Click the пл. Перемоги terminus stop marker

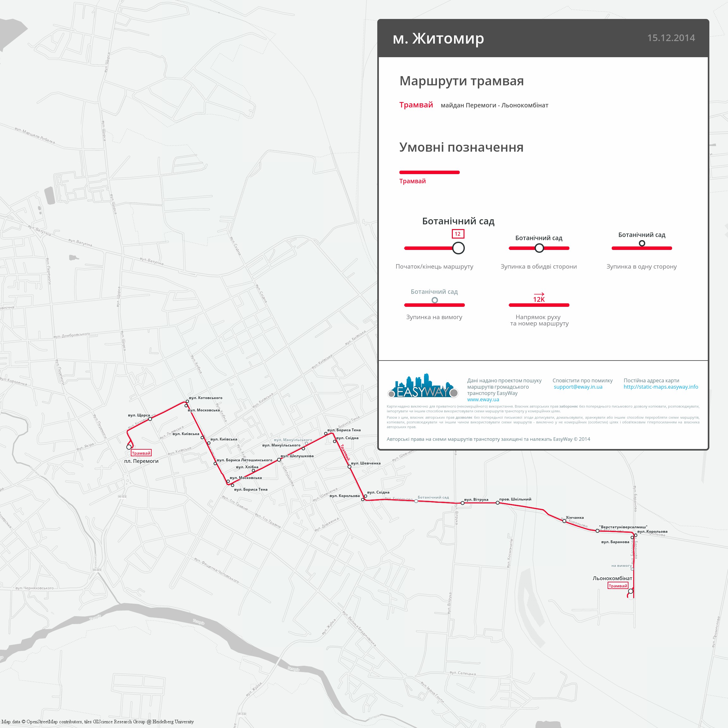click(x=129, y=447)
